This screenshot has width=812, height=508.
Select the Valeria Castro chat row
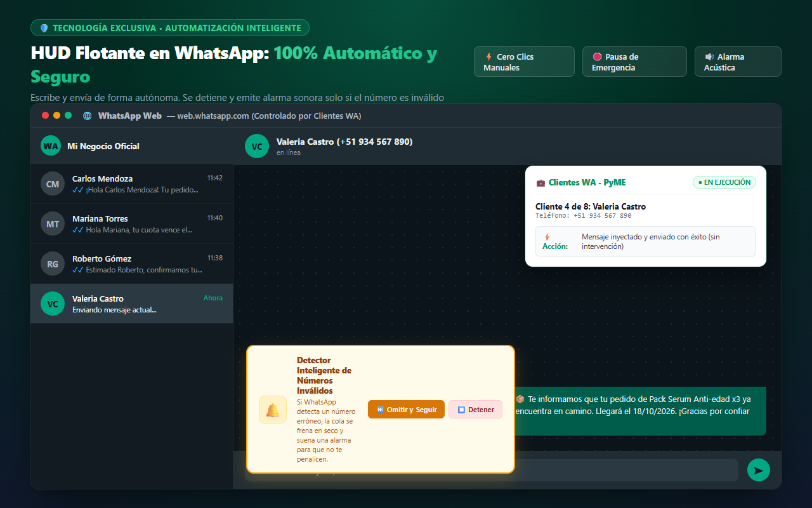(x=131, y=304)
